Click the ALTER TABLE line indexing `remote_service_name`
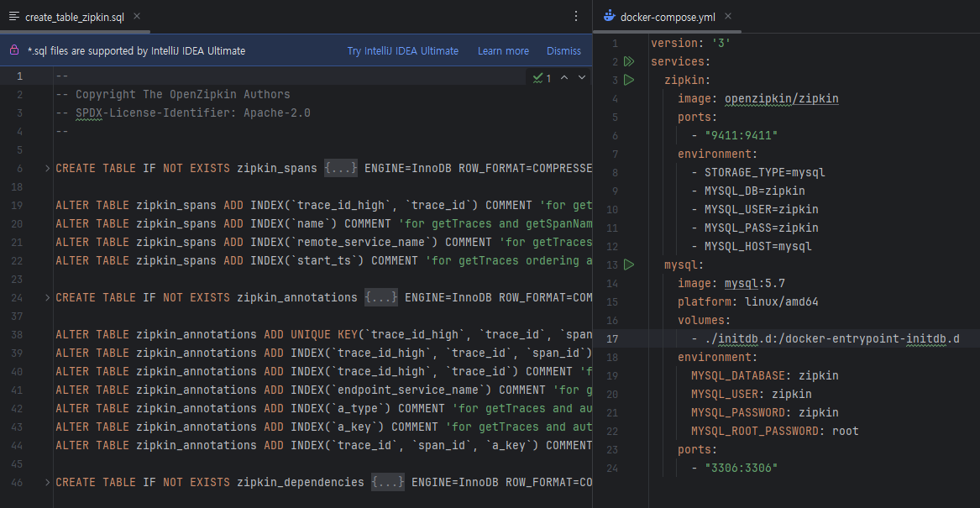 click(x=323, y=243)
